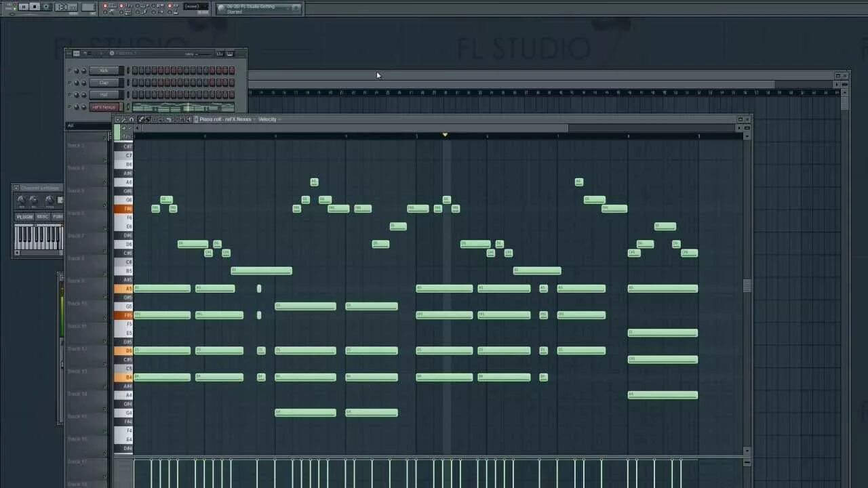
Task: Open the All channel filter dropdown
Action: point(88,125)
